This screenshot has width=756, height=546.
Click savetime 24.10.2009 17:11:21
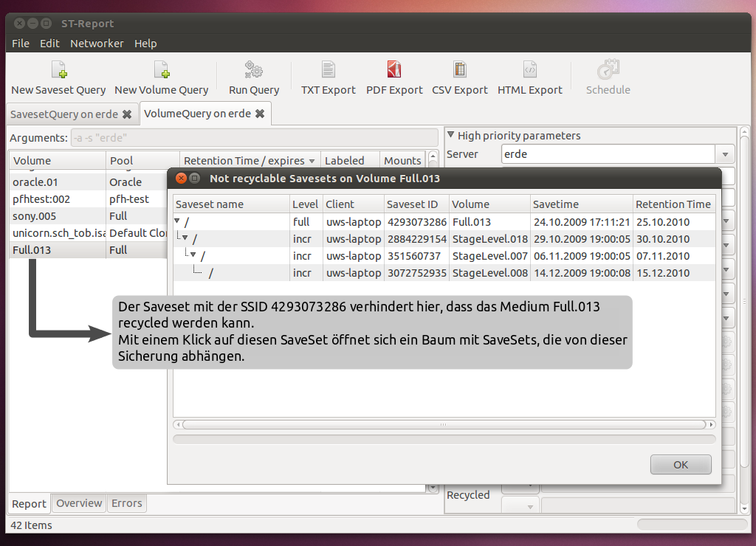tap(582, 222)
